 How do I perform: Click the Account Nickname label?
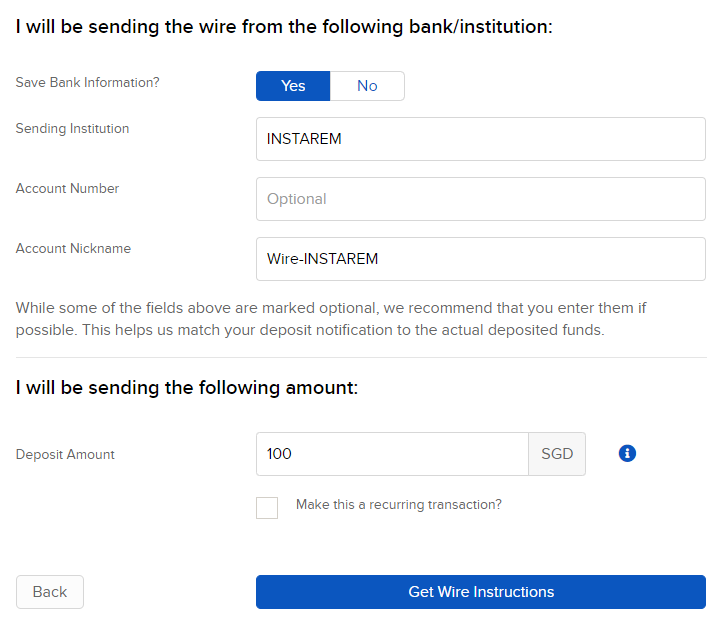pos(73,248)
